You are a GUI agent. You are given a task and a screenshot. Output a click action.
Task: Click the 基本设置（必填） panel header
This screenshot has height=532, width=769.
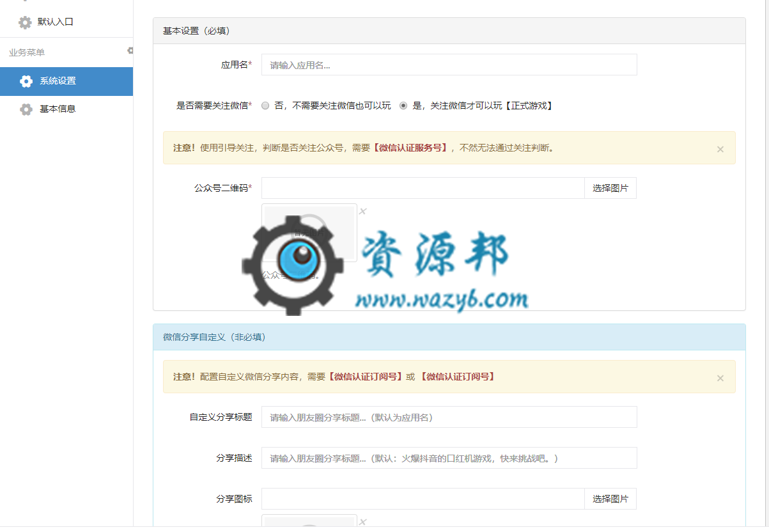tap(449, 31)
